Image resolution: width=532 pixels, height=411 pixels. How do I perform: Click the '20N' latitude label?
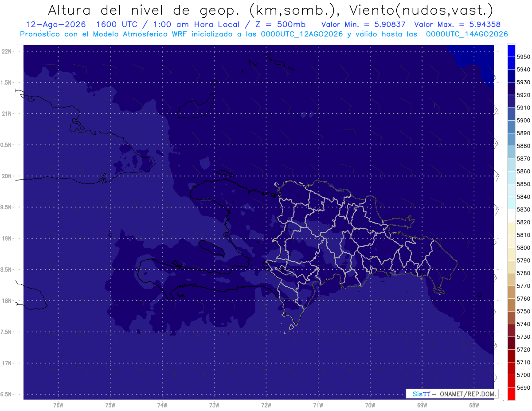tap(7, 176)
